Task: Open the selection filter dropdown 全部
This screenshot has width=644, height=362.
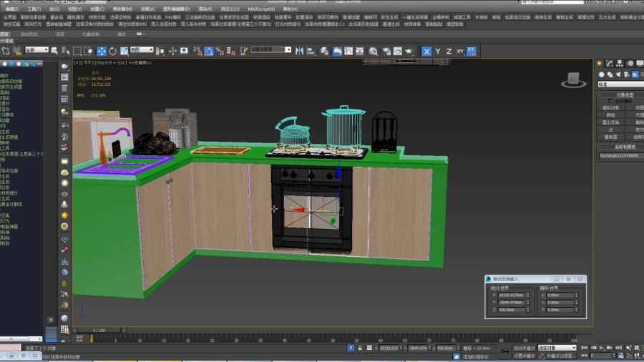Action: pos(36,49)
